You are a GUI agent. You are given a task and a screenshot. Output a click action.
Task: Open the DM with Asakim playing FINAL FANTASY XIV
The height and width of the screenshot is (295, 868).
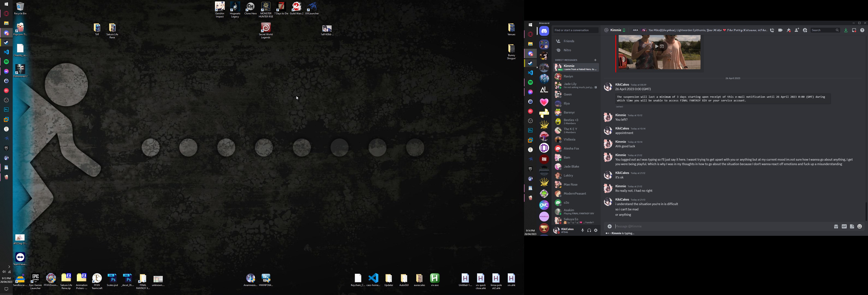[x=575, y=212]
